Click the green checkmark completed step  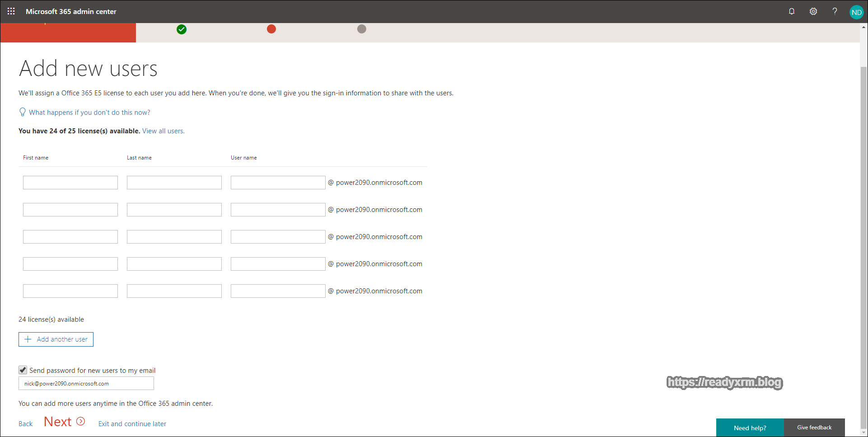tap(182, 29)
